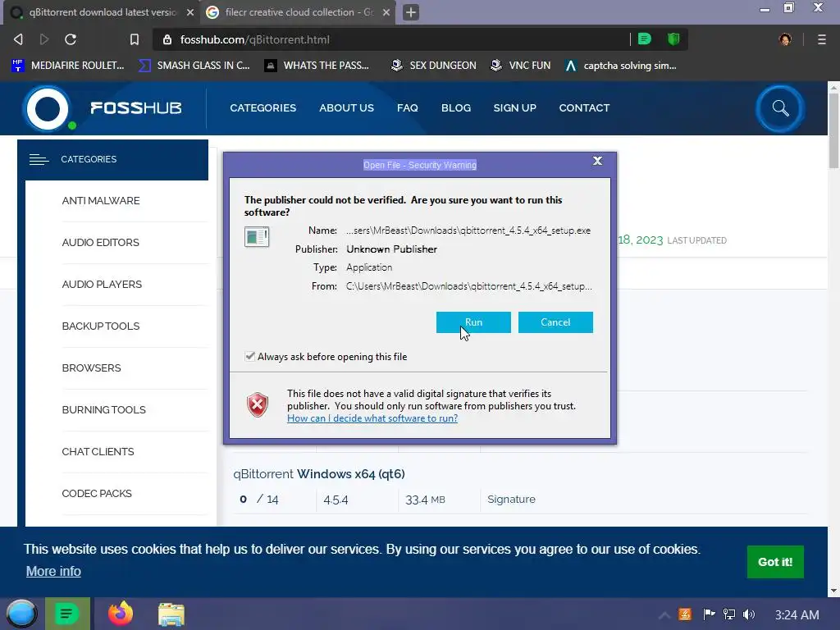Viewport: 840px width, 630px height.
Task: Open Action Center flag icon
Action: (709, 614)
